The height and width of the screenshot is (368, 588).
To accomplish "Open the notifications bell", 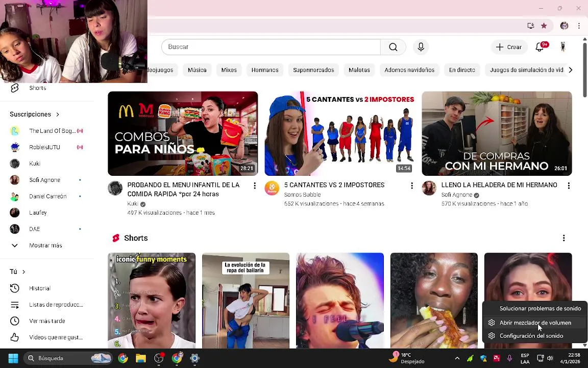I will pos(540,47).
